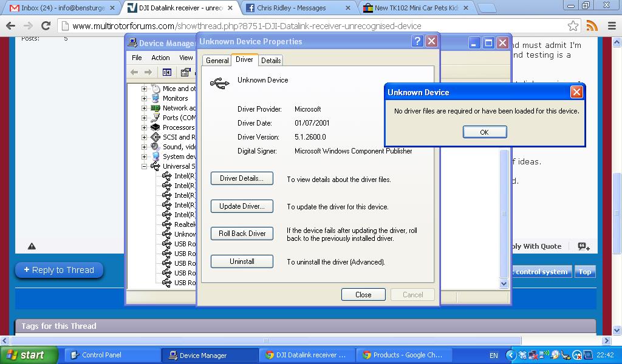Image resolution: width=622 pixels, height=364 pixels.
Task: Click the browser forward arrow
Action: coord(28,25)
